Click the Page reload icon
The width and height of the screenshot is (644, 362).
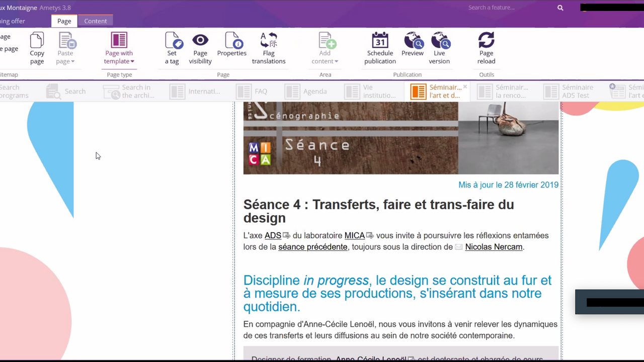(x=486, y=41)
